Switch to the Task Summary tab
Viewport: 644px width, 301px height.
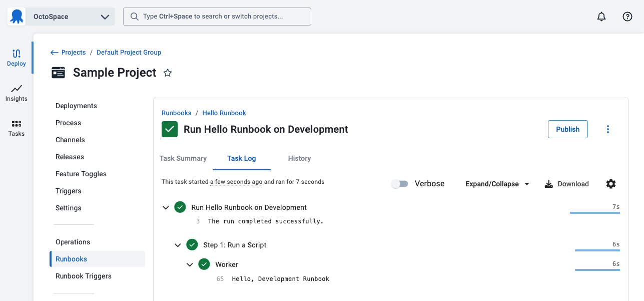point(183,158)
